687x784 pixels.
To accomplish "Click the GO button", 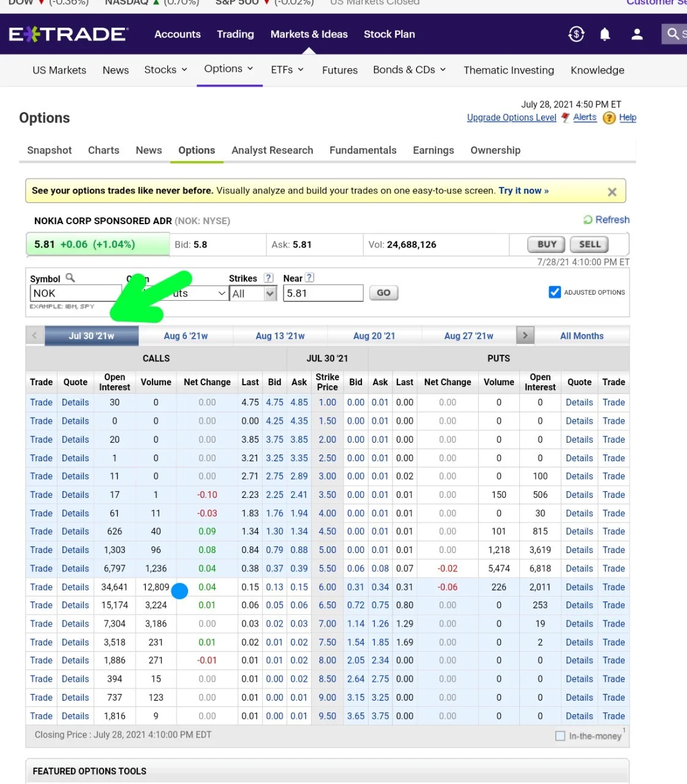I will (383, 293).
